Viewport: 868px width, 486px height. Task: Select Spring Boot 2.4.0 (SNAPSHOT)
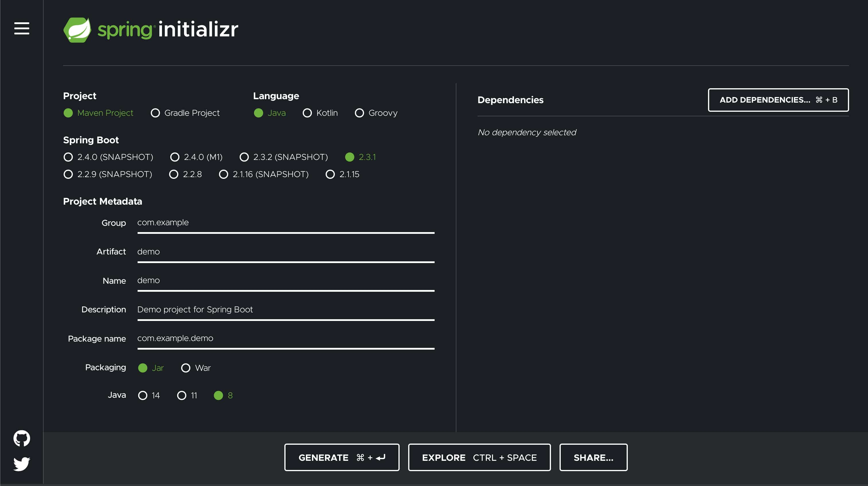click(108, 157)
